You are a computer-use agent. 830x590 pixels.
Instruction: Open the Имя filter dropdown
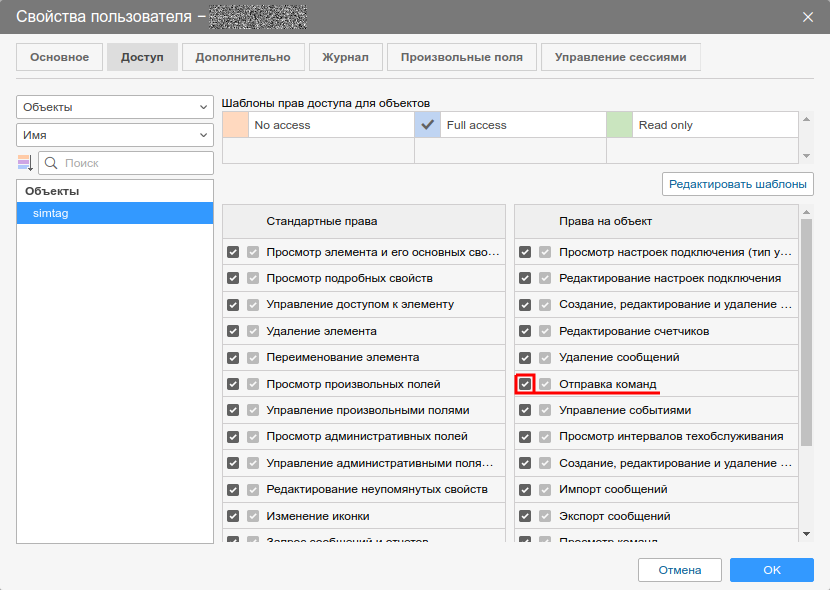115,135
